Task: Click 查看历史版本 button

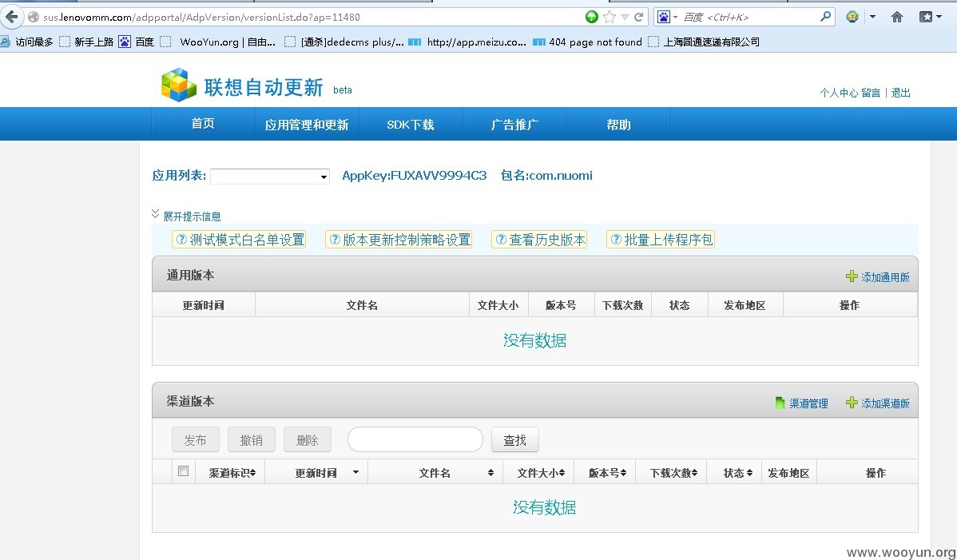Action: click(x=539, y=240)
